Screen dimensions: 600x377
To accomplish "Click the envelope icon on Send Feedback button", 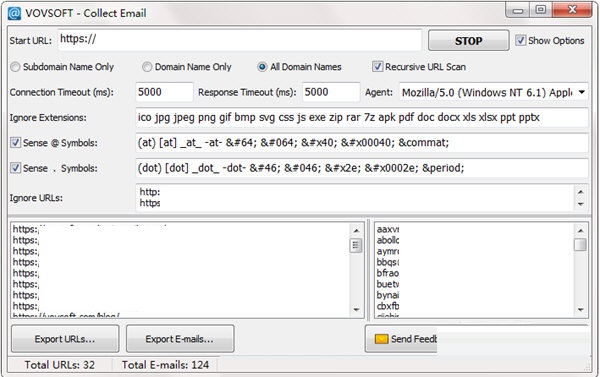I will click(381, 339).
